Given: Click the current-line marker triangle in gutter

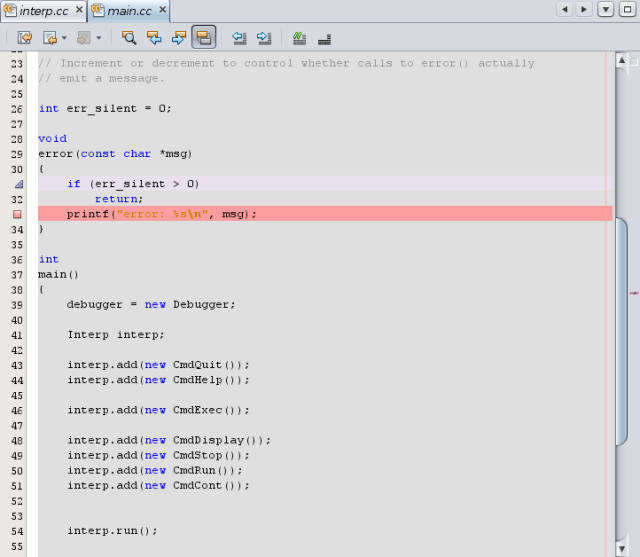Looking at the screenshot, I should pos(19,184).
